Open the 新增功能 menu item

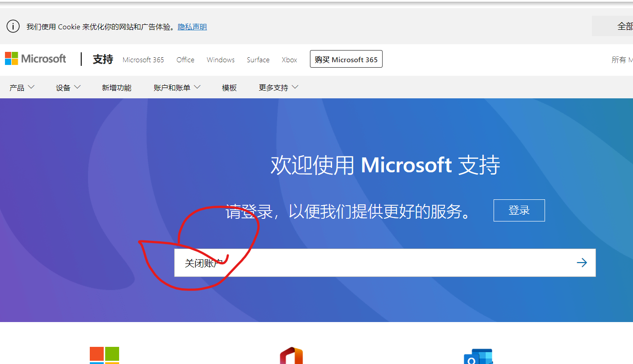click(x=116, y=88)
